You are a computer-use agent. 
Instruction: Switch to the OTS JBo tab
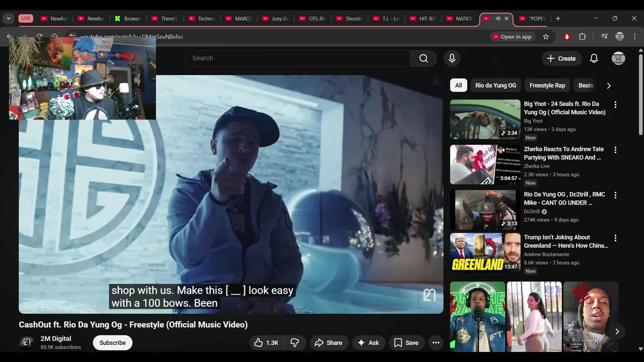tap(312, 19)
